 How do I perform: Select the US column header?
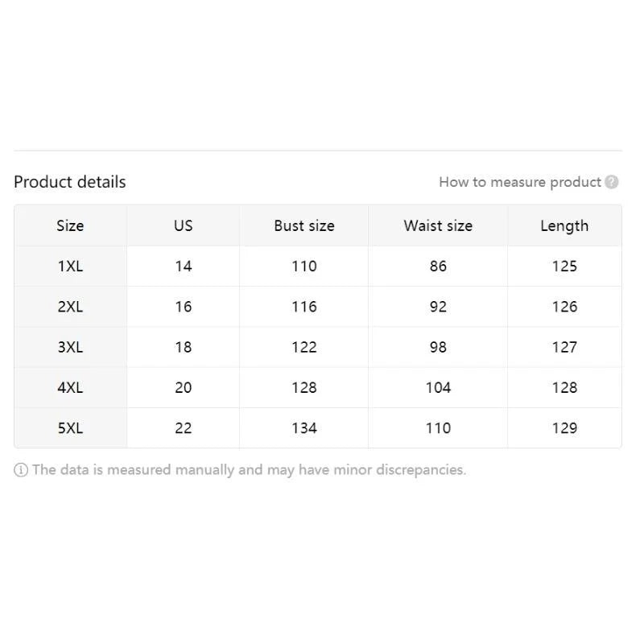tap(184, 226)
